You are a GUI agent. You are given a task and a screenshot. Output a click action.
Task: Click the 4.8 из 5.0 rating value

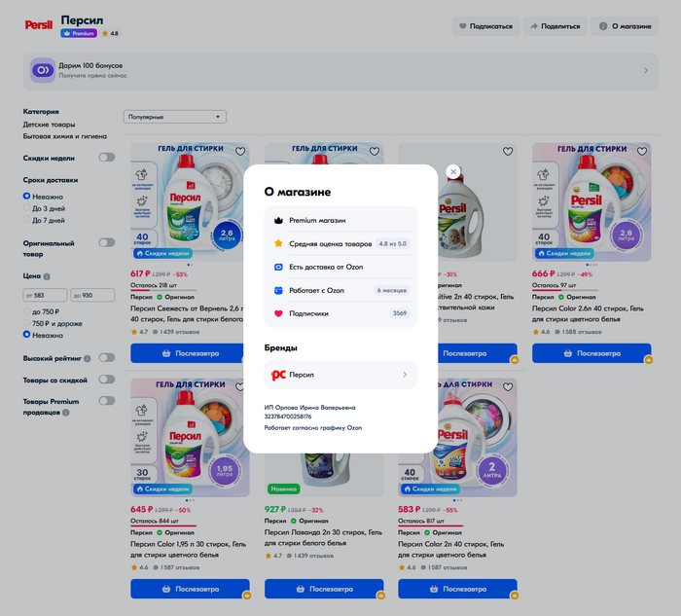point(393,243)
